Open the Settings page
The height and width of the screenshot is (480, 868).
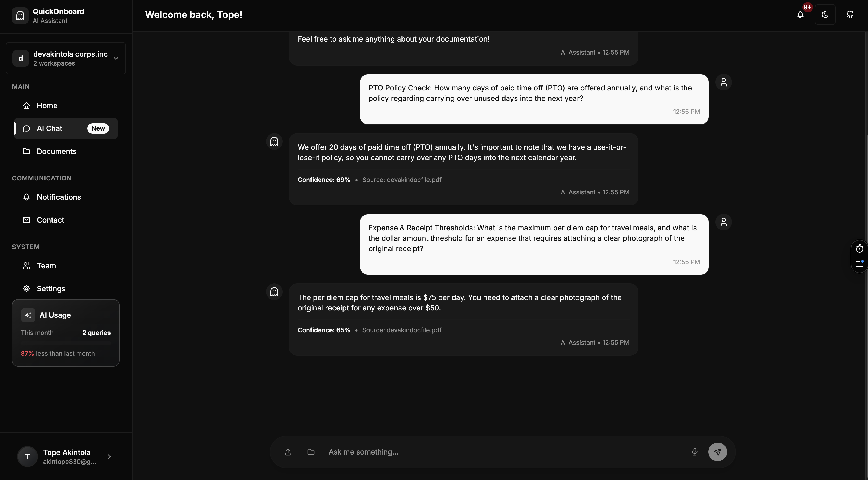click(x=51, y=289)
